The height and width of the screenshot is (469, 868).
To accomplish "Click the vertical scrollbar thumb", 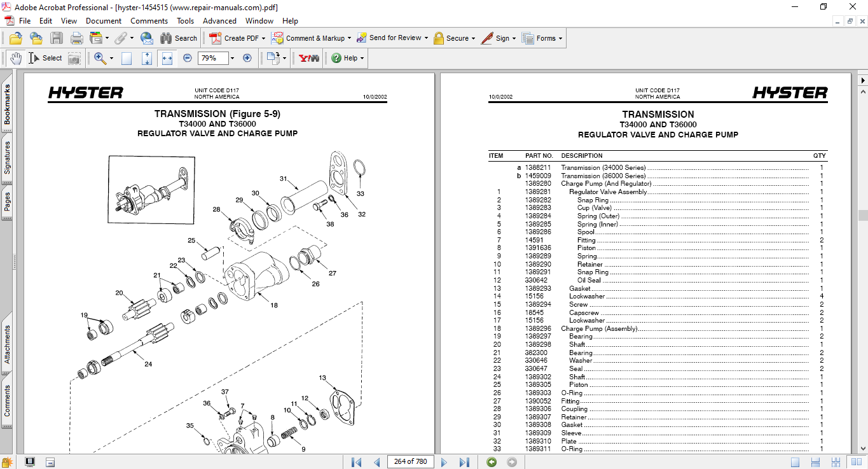I will click(x=863, y=215).
